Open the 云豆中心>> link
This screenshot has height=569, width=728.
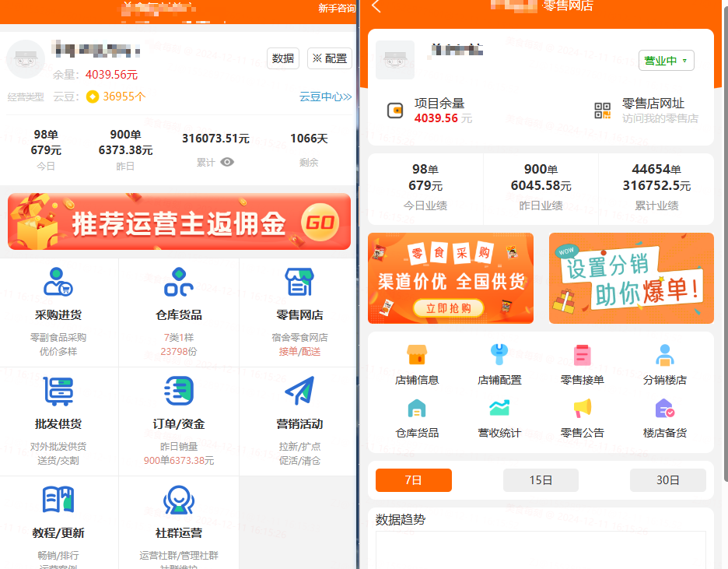coord(325,97)
